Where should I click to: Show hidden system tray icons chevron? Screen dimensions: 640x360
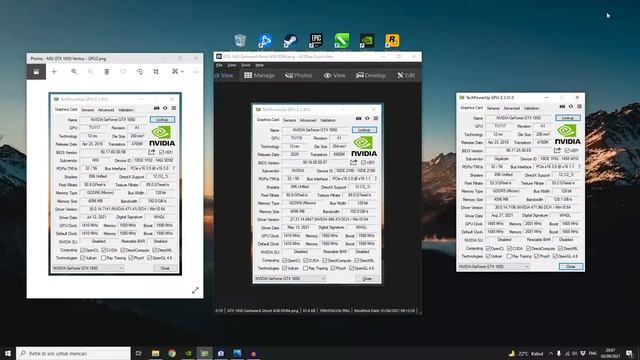point(551,353)
